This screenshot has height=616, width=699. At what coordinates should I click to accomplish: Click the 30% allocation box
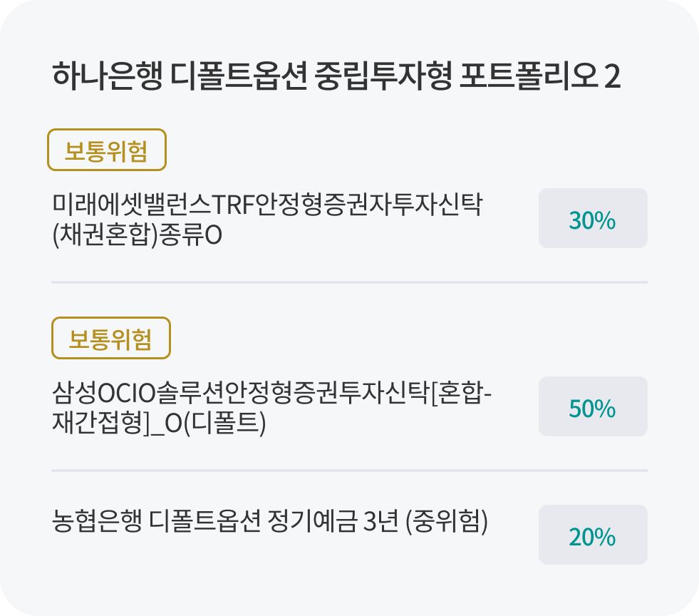coord(592,219)
